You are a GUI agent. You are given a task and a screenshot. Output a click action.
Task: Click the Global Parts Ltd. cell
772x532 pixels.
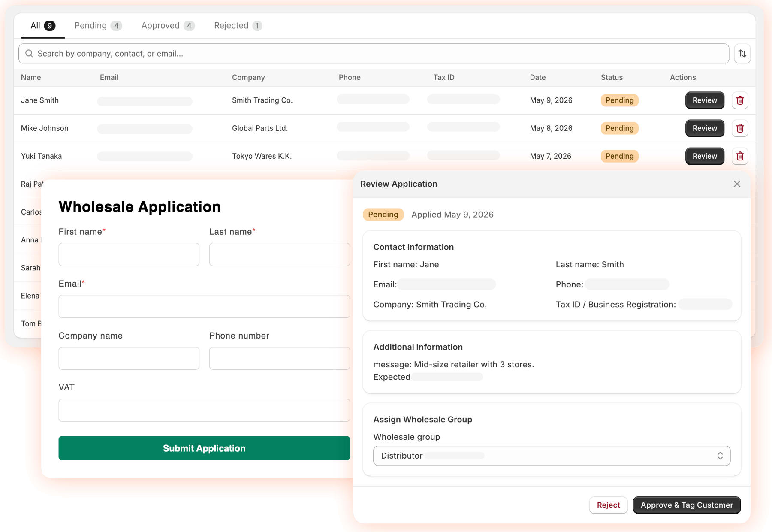tap(260, 128)
